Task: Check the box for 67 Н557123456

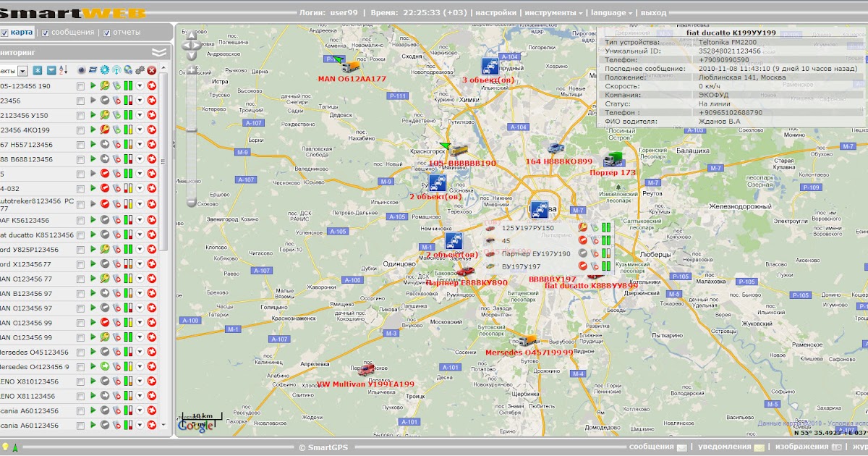Action: [x=80, y=145]
